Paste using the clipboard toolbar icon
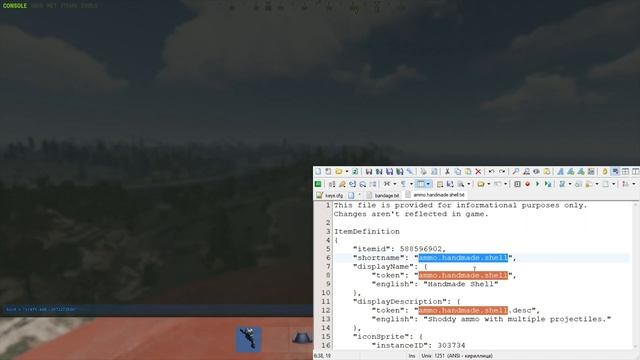The height and width of the screenshot is (360, 640). (x=468, y=171)
